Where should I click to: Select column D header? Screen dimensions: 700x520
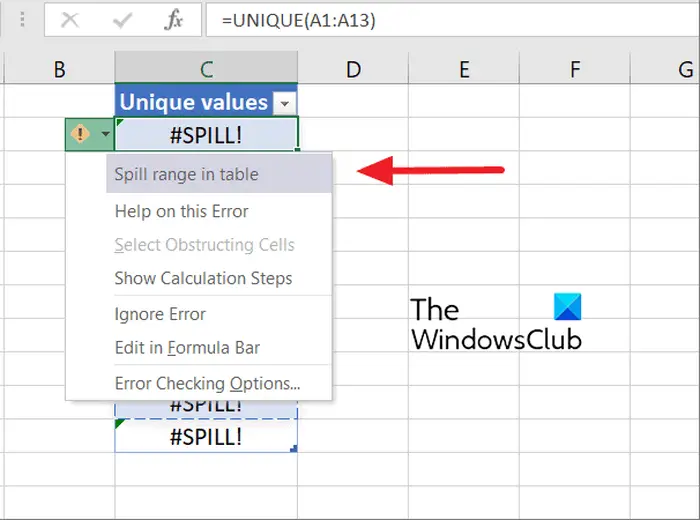[353, 69]
